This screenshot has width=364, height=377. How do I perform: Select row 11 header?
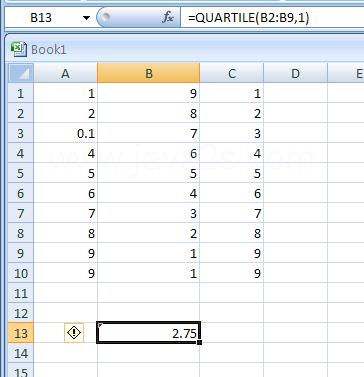point(21,293)
